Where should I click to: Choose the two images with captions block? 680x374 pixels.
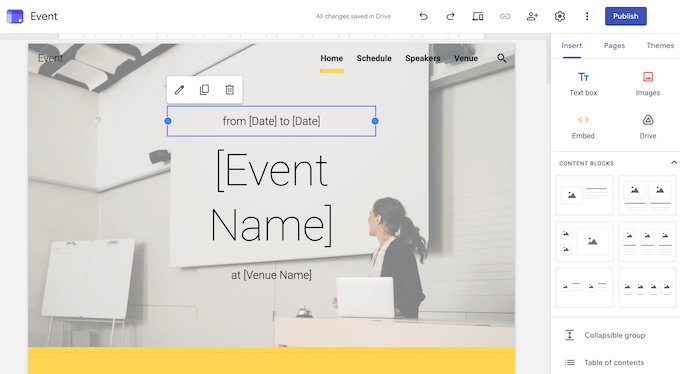tap(647, 195)
